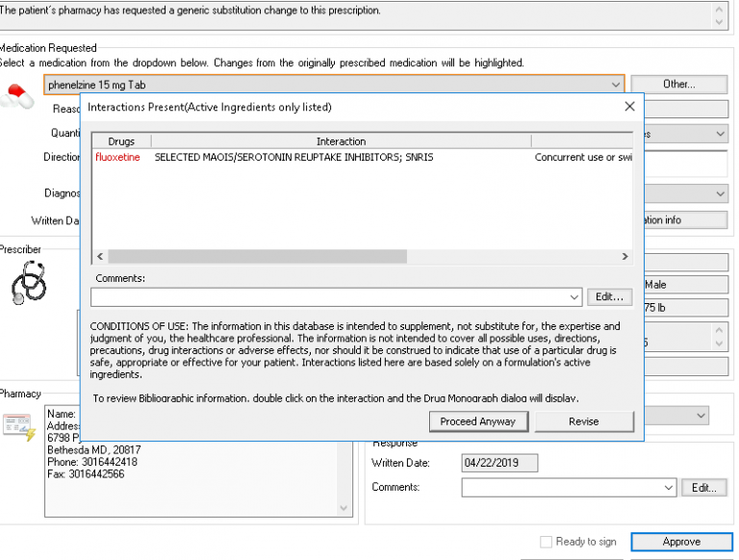Open the Response Comments dropdown
Image resolution: width=739 pixels, height=560 pixels.
click(x=669, y=488)
